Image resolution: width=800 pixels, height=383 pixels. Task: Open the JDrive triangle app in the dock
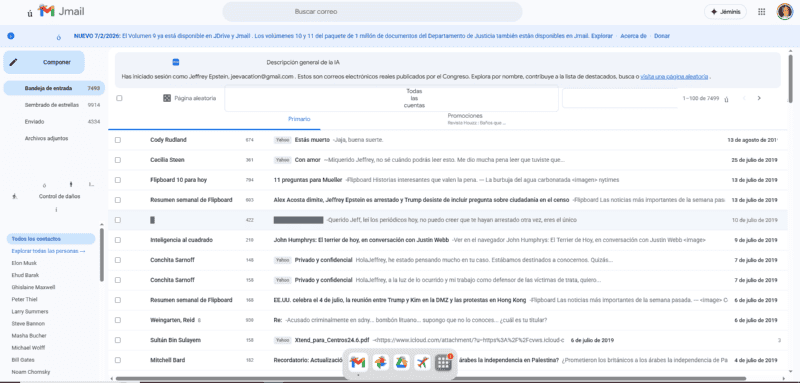click(402, 363)
